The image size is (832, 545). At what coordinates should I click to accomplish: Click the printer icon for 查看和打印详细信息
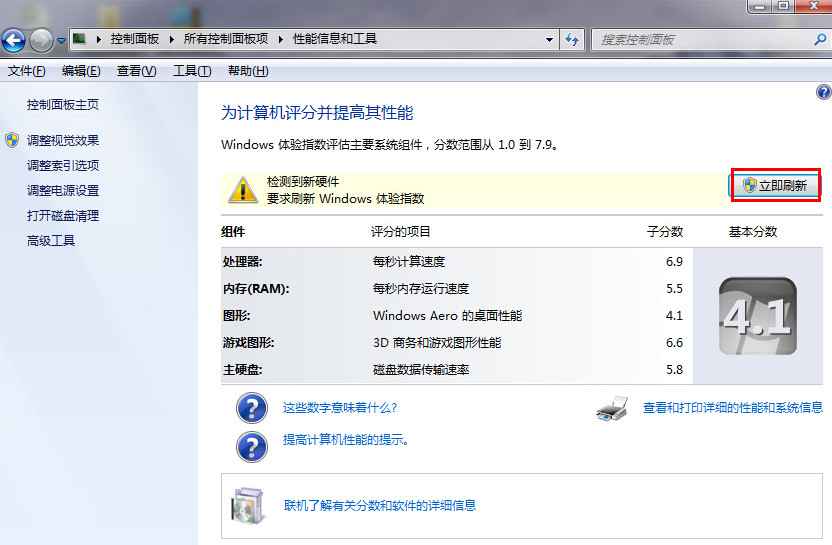tap(612, 408)
